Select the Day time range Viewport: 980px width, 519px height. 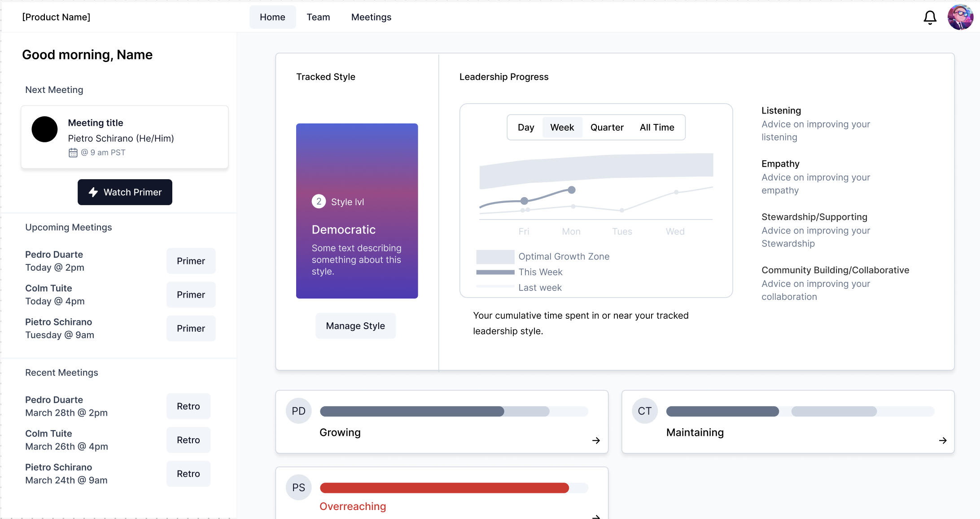point(525,128)
